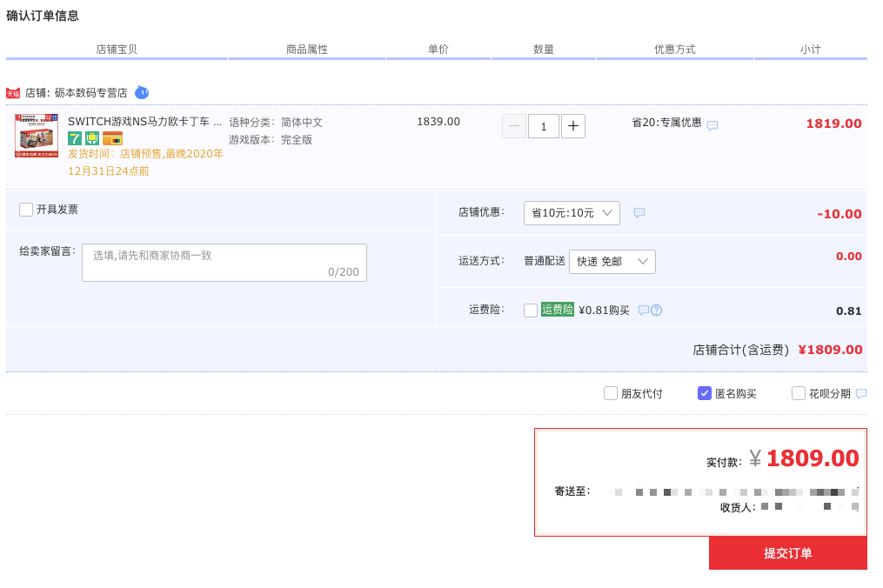Submit the order with 提交订单 button

click(x=788, y=553)
